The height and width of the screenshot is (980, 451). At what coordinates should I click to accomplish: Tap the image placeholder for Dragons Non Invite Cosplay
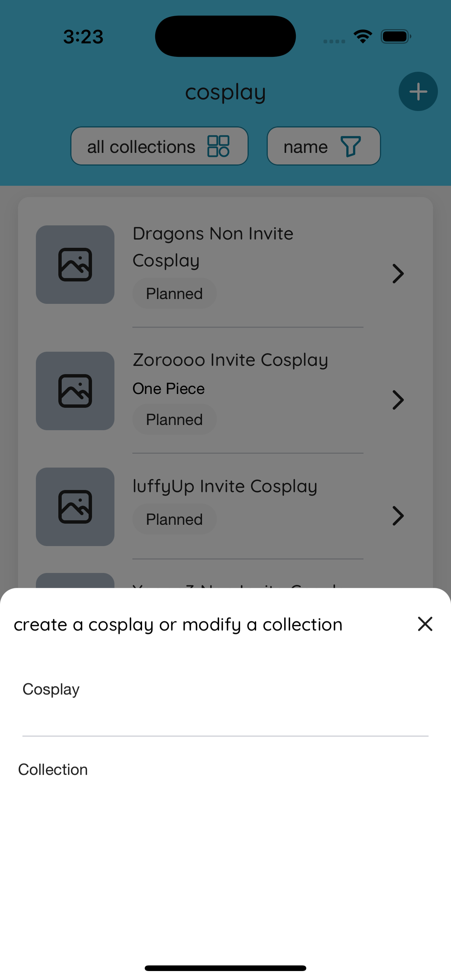pyautogui.click(x=75, y=264)
